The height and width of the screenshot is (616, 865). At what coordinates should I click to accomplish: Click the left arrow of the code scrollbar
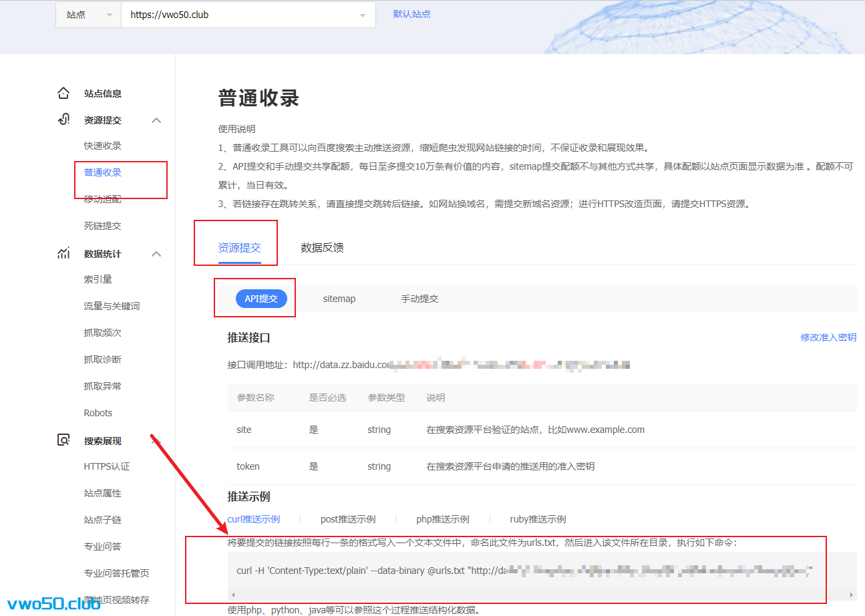coord(233,595)
